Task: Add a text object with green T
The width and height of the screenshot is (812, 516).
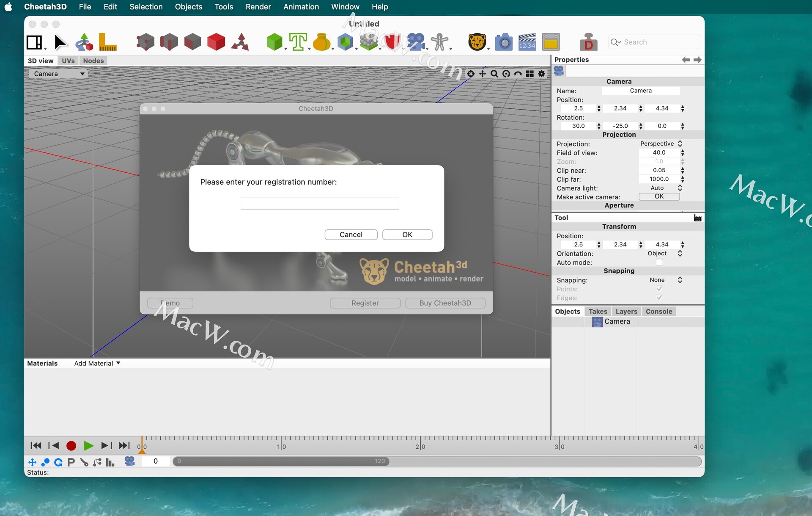Action: (298, 42)
